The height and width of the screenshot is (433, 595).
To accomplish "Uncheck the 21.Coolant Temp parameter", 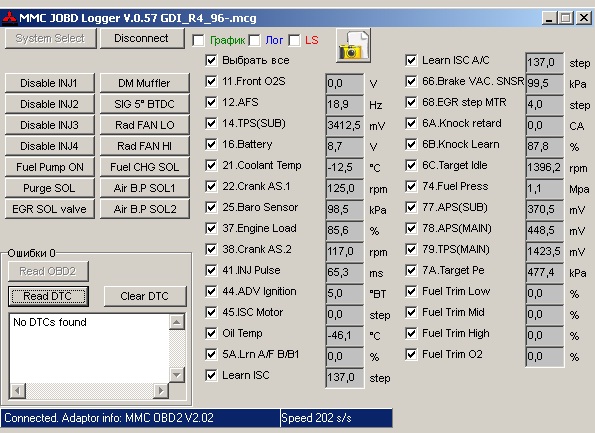I will coord(211,165).
